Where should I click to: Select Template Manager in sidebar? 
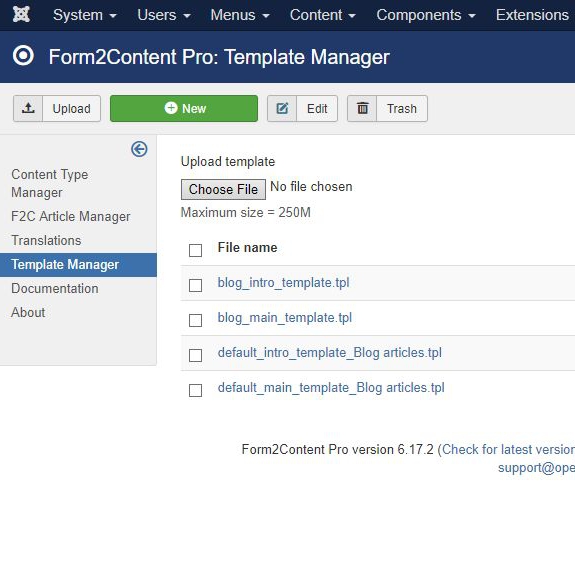[x=78, y=264]
